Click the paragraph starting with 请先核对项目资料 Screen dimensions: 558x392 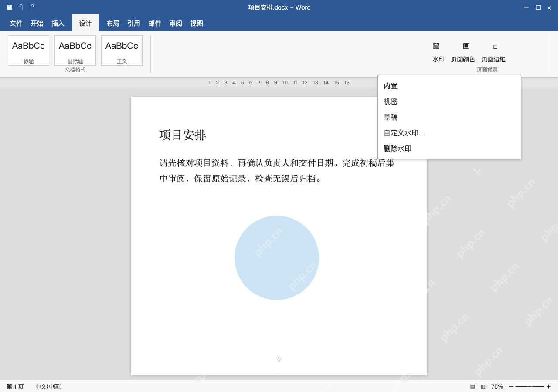coord(277,171)
